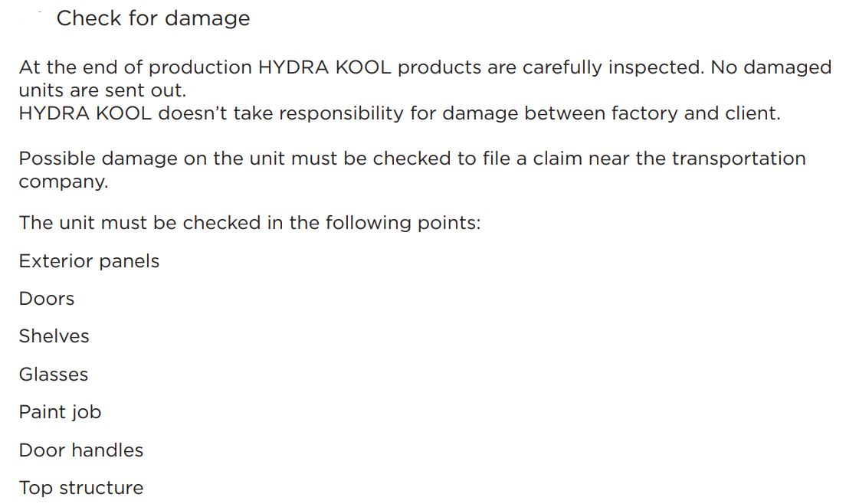The width and height of the screenshot is (859, 504).
Task: Click the sentence starting "HYDRA KOOL doesn't take responsibility"
Action: pyautogui.click(x=399, y=113)
